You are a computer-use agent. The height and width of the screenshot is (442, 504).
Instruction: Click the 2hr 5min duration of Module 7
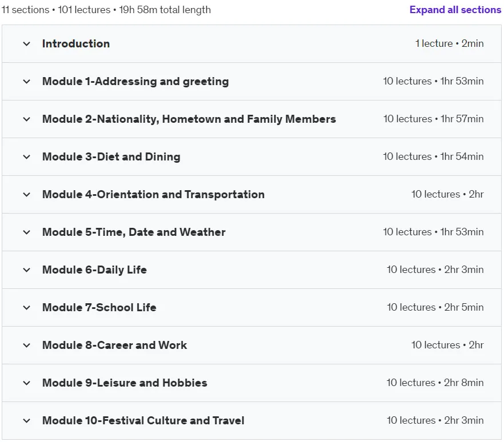click(464, 307)
